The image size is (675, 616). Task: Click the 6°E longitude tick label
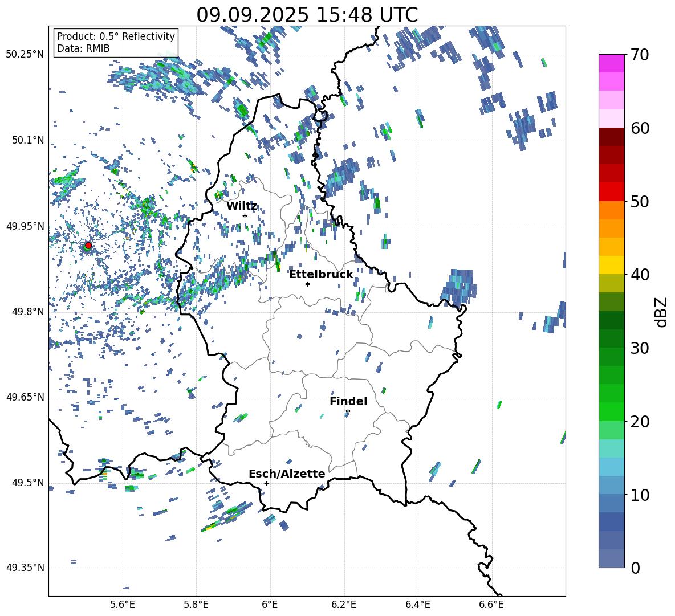[x=270, y=605]
